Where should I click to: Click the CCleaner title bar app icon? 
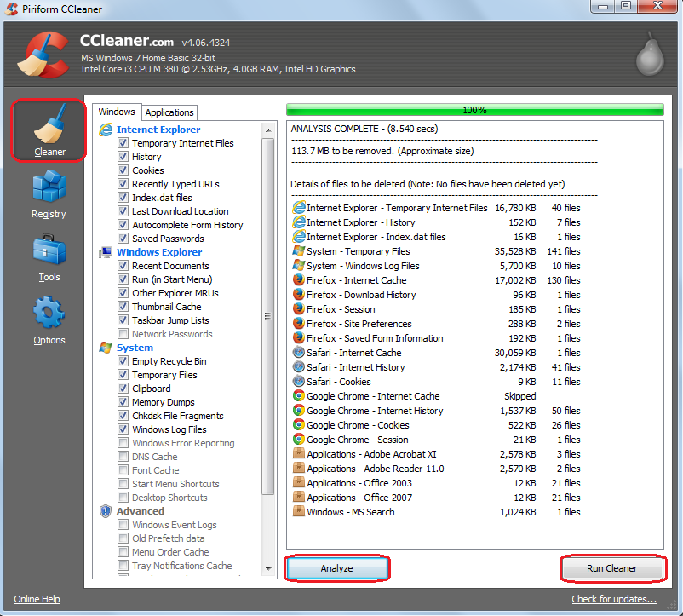tap(12, 9)
